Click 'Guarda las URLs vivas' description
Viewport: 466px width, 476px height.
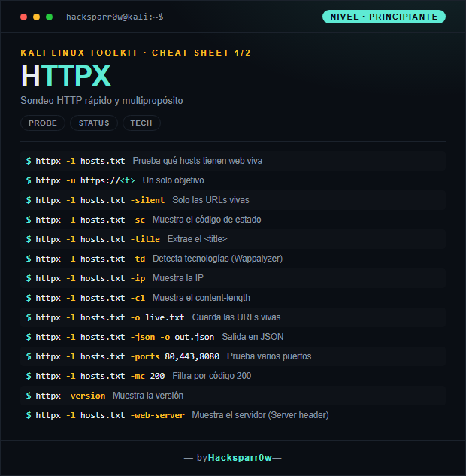coord(236,317)
